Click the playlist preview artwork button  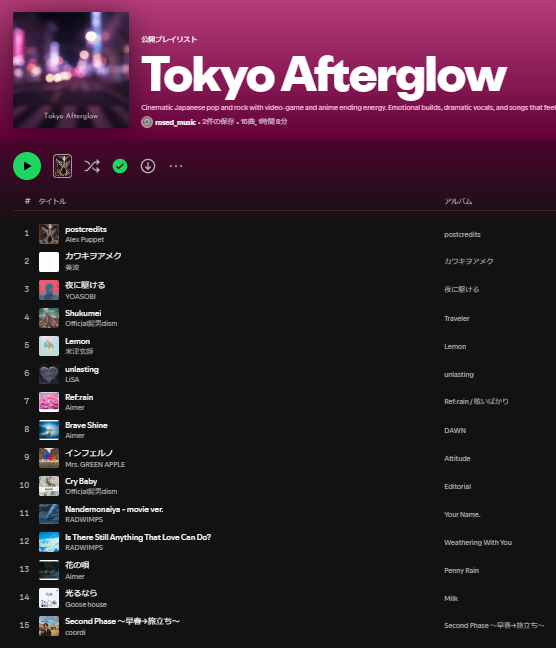tap(62, 166)
